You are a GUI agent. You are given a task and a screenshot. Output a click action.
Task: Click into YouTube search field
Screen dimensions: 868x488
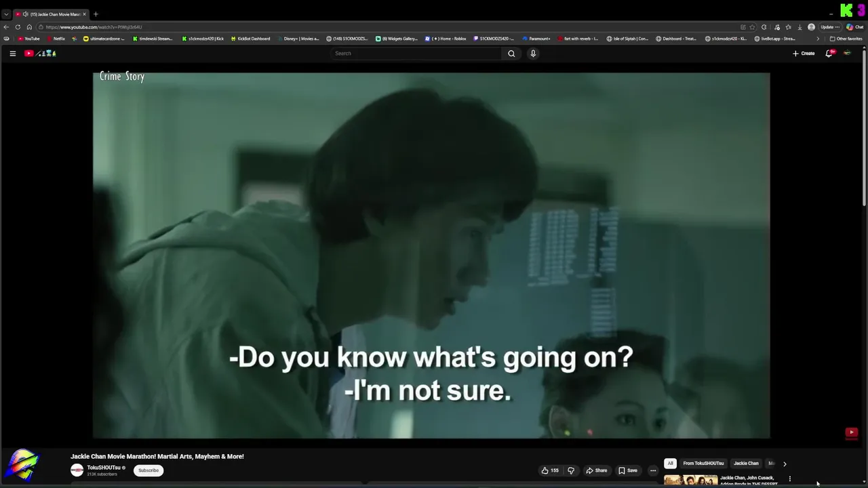coord(416,54)
